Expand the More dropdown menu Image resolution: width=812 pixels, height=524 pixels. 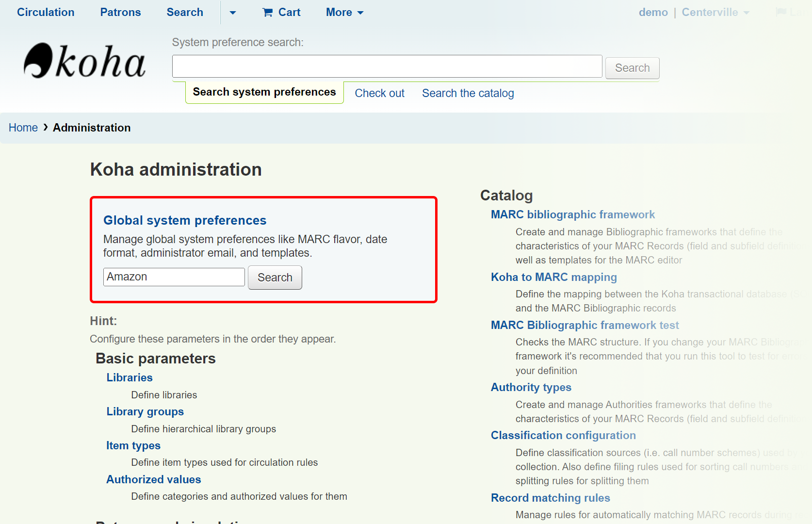click(344, 12)
